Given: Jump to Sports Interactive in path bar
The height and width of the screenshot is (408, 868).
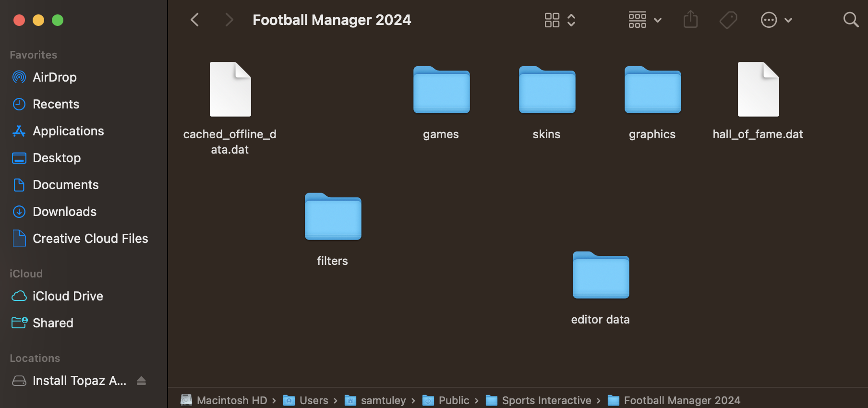Looking at the screenshot, I should pyautogui.click(x=539, y=400).
